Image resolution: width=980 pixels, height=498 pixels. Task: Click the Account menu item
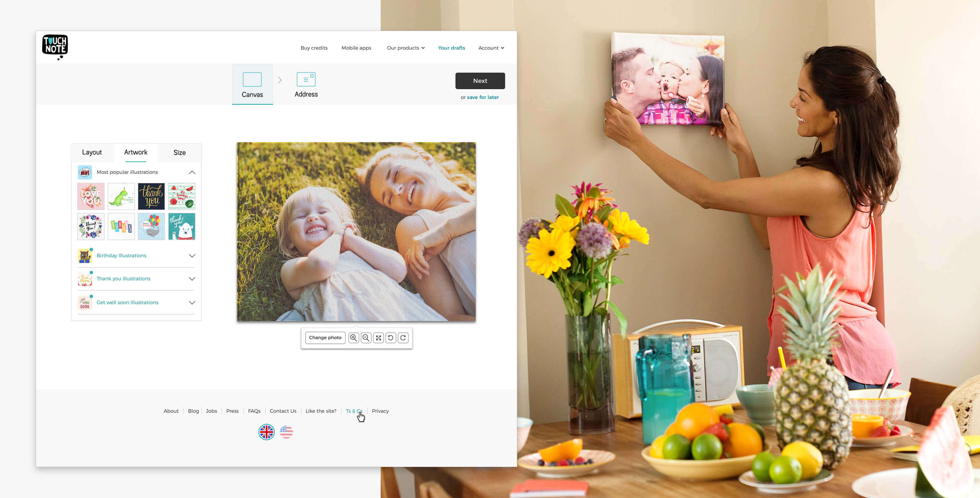[x=490, y=48]
